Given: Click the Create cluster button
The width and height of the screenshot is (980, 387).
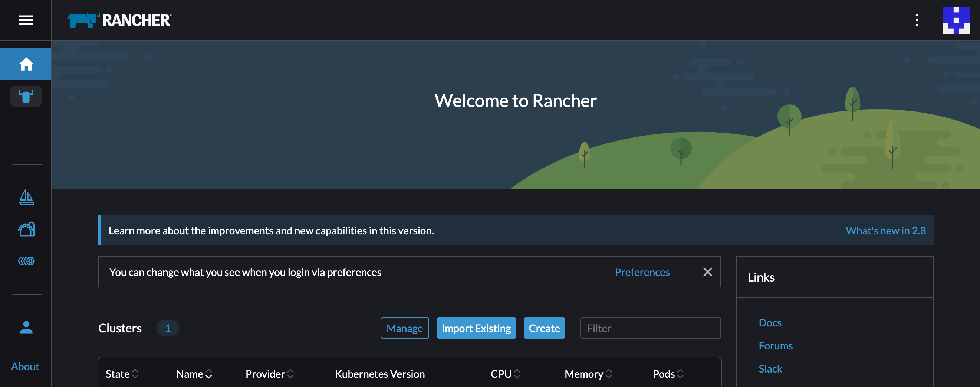Looking at the screenshot, I should (x=544, y=328).
